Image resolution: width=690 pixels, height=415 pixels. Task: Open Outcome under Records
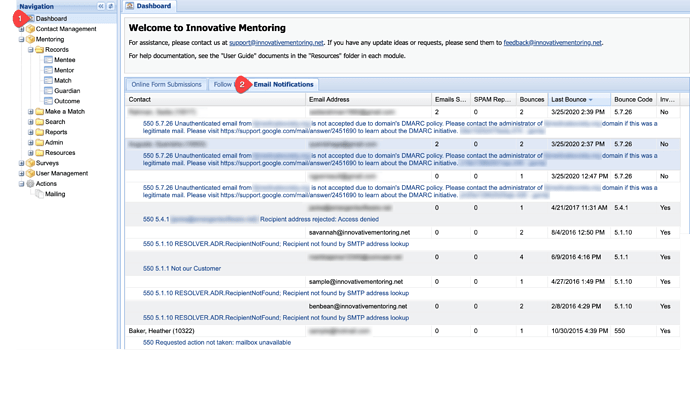67,101
